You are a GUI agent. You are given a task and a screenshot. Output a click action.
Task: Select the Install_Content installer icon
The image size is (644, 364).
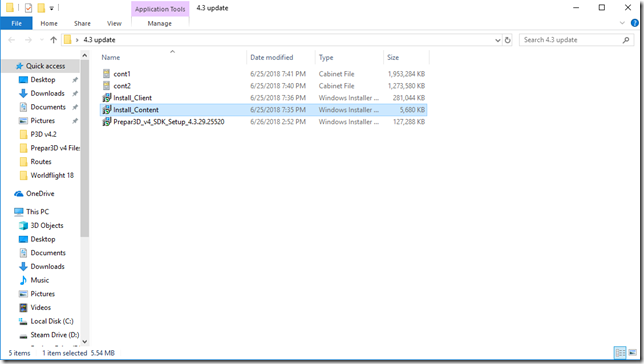(x=106, y=110)
